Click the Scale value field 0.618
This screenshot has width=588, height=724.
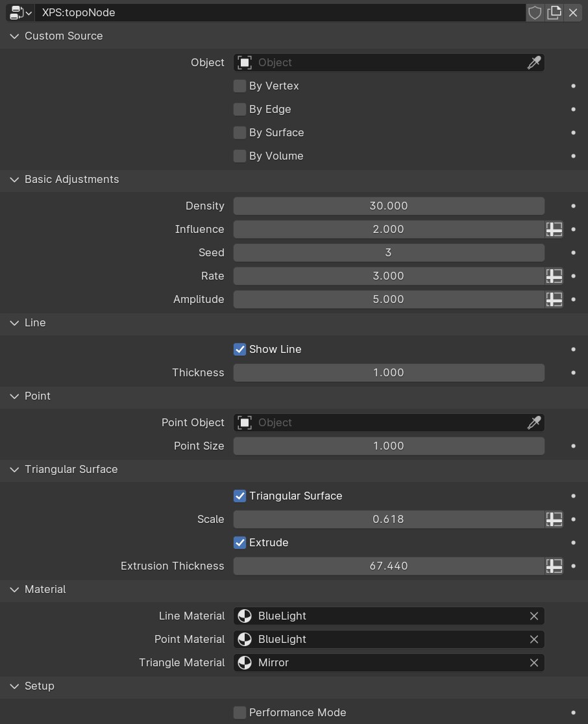[389, 519]
